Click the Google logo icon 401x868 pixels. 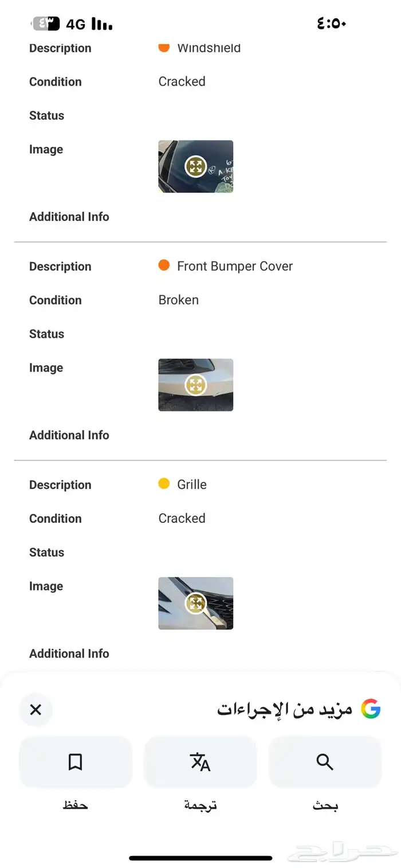pos(371,709)
